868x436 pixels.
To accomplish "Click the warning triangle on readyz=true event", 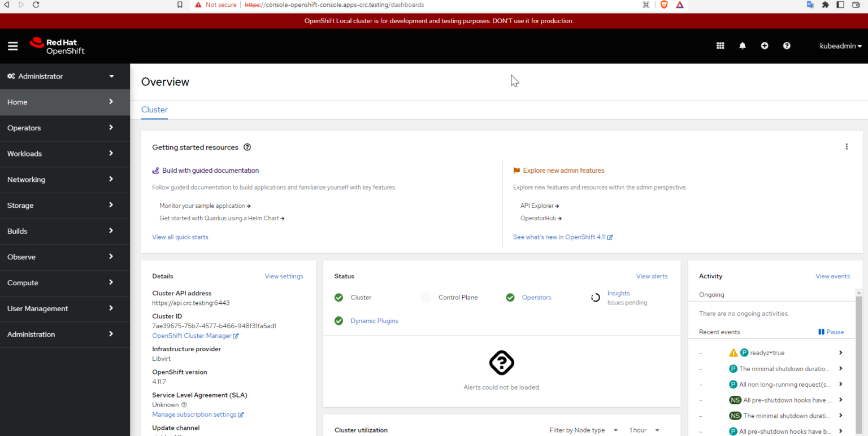I will 734,352.
